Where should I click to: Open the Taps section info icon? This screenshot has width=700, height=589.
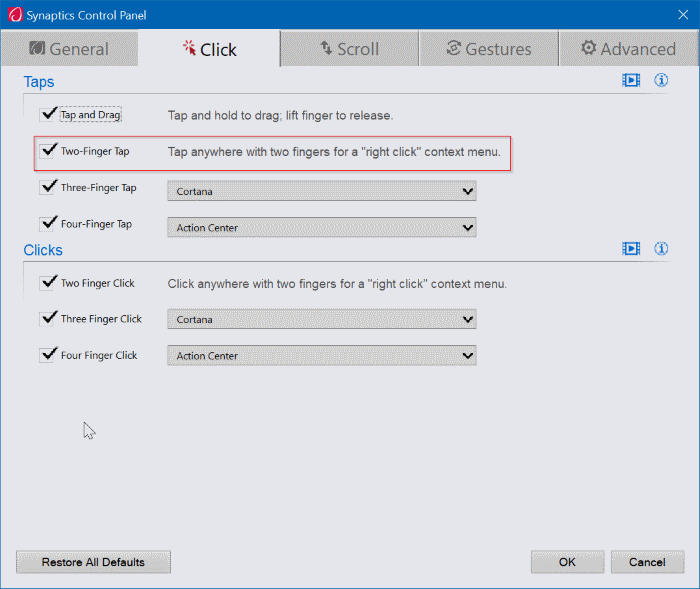661,80
